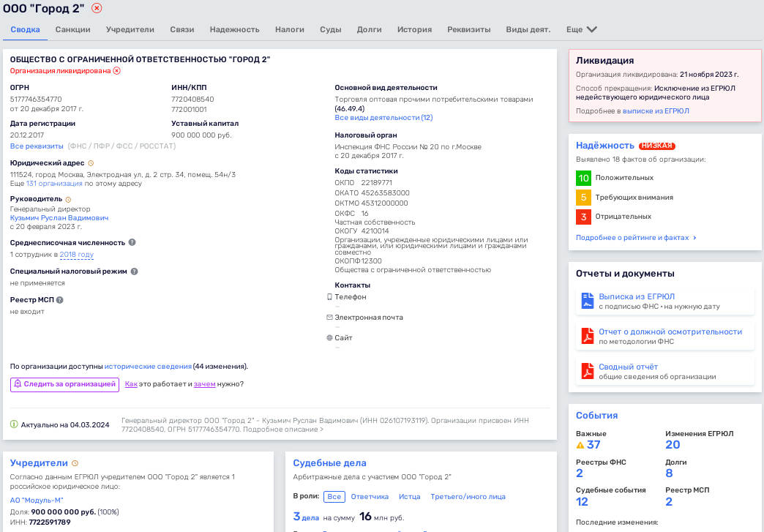This screenshot has height=532, width=764.
Task: Click the PDF icon for Сводный отчёт
Action: [588, 371]
